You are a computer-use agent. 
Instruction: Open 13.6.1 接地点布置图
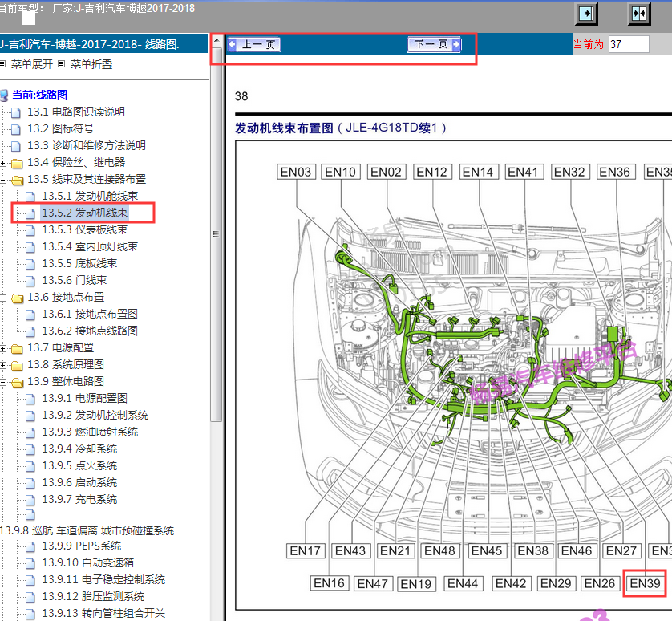pyautogui.click(x=90, y=314)
